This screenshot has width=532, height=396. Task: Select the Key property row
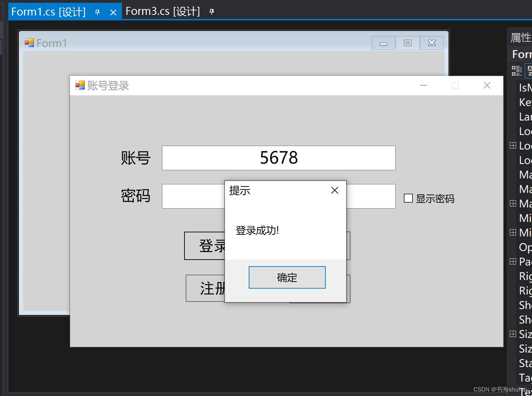click(524, 102)
